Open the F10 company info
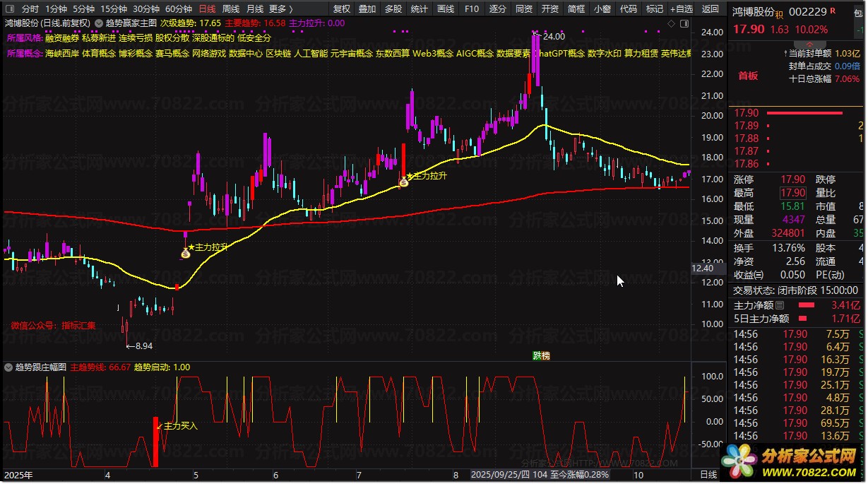The height and width of the screenshot is (484, 868). (472, 9)
